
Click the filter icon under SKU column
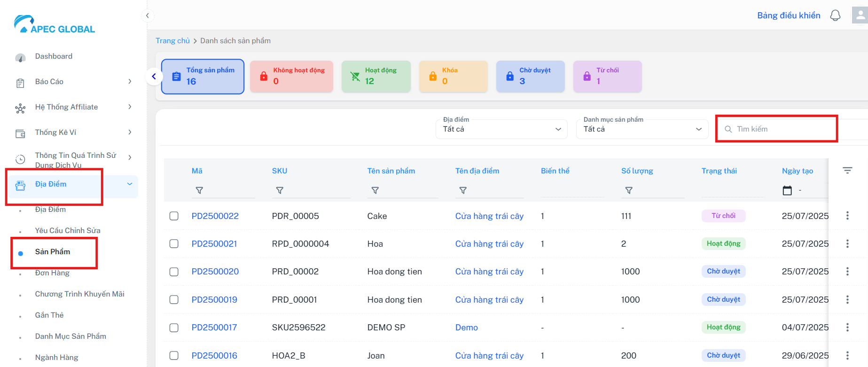click(280, 190)
